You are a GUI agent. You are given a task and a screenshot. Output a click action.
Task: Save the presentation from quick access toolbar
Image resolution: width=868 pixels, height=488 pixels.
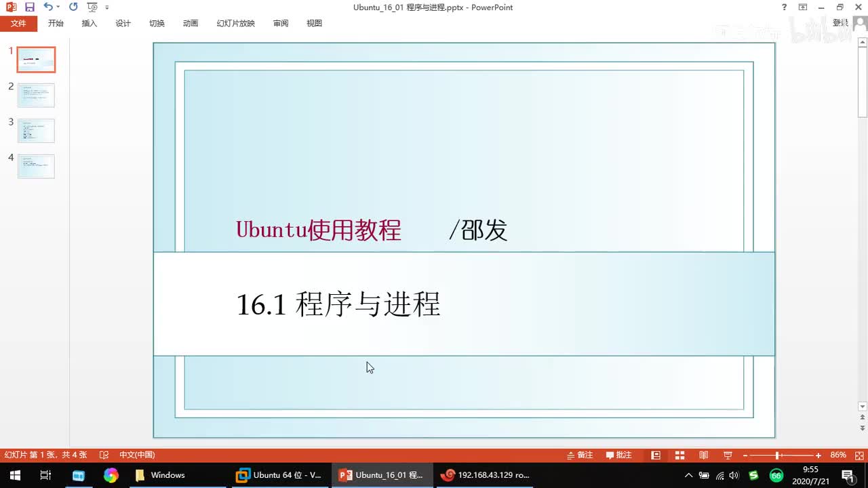pos(30,7)
